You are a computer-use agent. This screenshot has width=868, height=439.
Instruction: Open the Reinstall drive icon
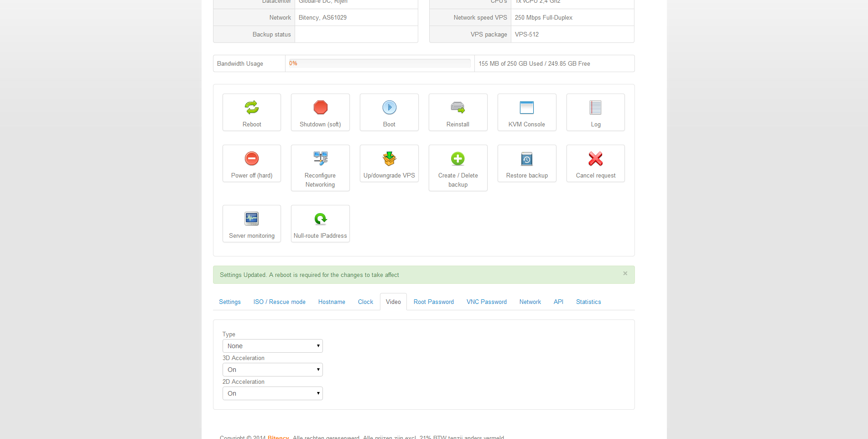coord(457,108)
